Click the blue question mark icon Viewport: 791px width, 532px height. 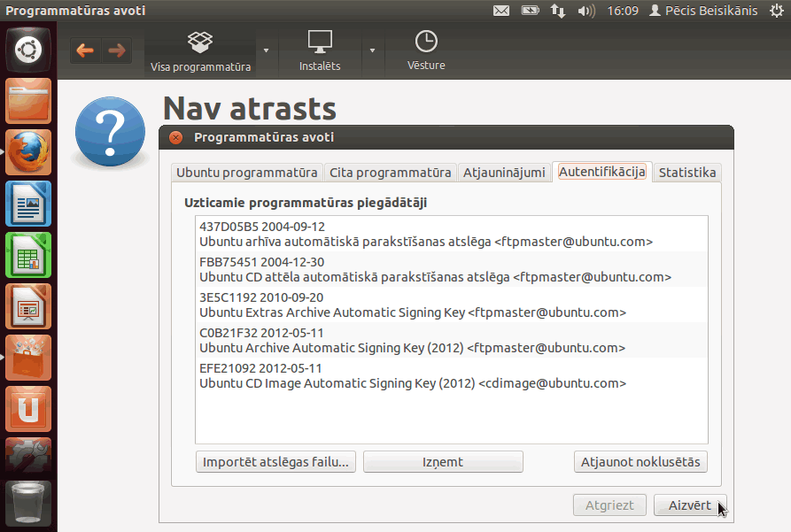(x=110, y=132)
